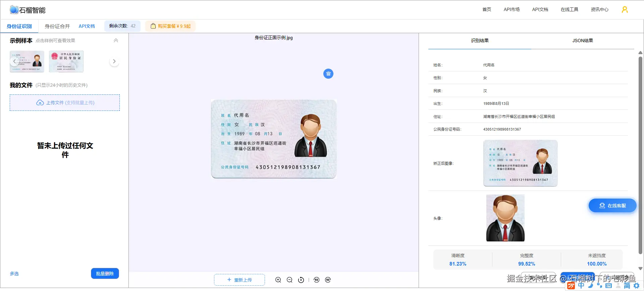Click the 剩余次数 42 badge

(x=122, y=26)
